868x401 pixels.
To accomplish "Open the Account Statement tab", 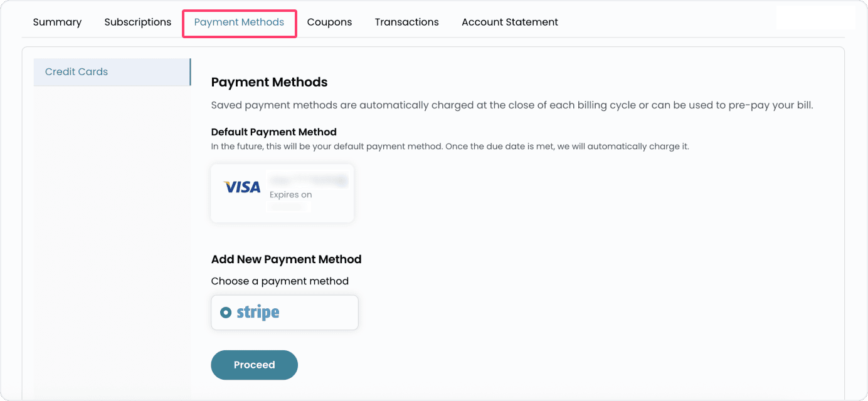I will pyautogui.click(x=509, y=22).
